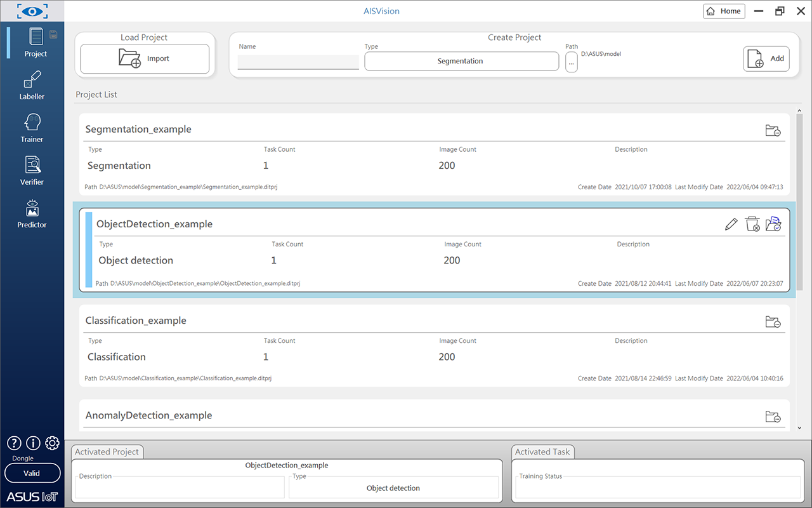Select the Activated Project tab
Screen dimensions: 812x508
[107, 451]
